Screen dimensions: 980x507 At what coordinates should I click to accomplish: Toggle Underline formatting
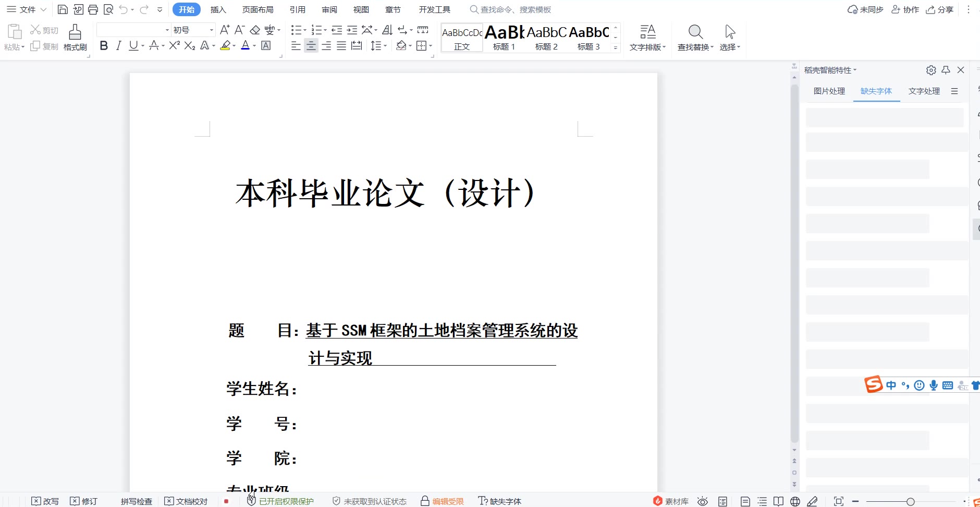[x=133, y=45]
